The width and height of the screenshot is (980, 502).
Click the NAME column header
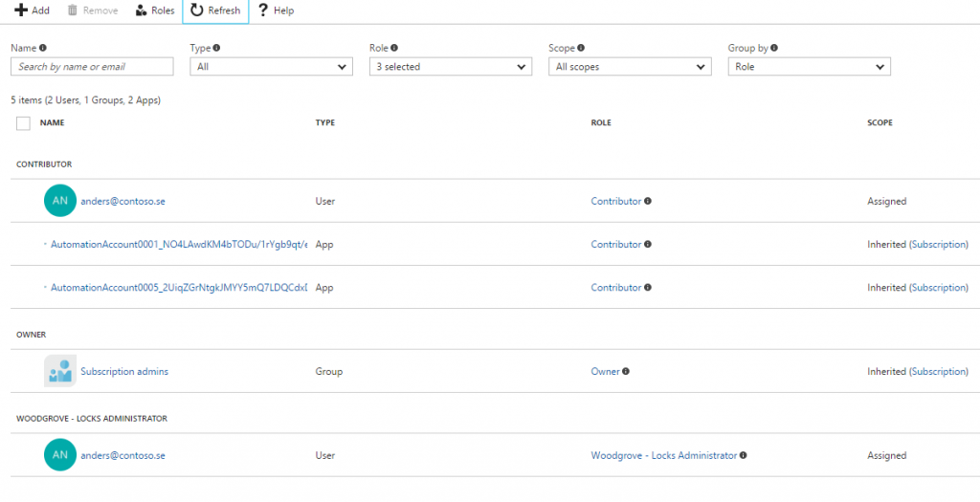(52, 123)
